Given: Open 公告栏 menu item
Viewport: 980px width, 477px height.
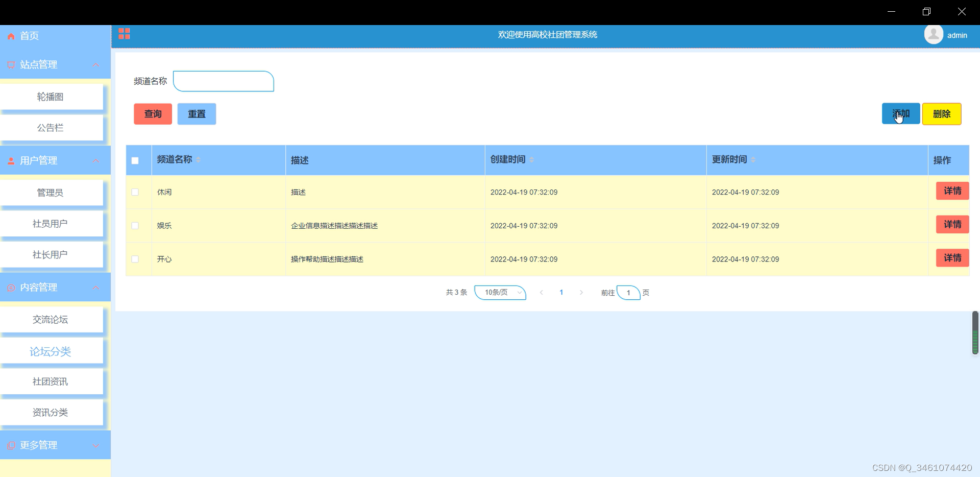Looking at the screenshot, I should [51, 128].
